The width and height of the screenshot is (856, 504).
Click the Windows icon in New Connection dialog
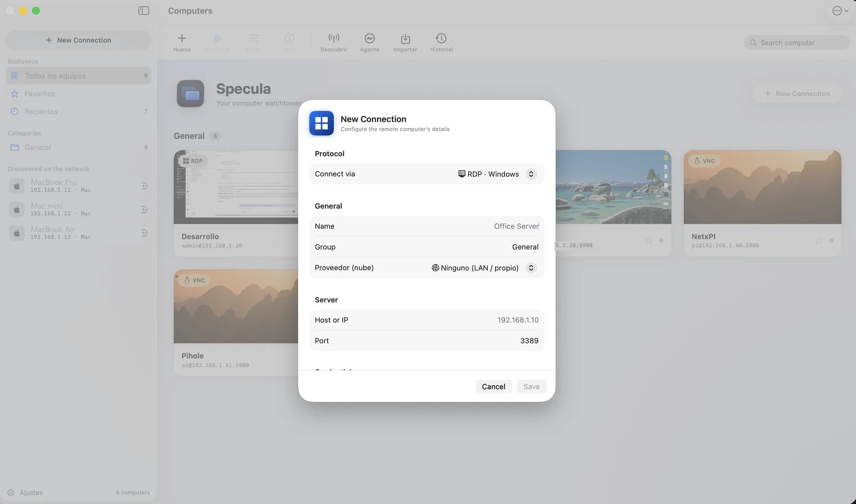point(321,123)
